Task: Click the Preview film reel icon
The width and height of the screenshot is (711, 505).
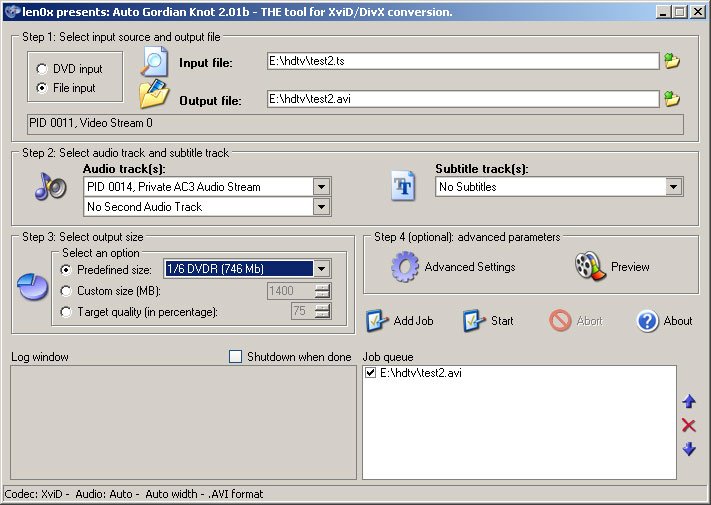Action: [x=590, y=266]
